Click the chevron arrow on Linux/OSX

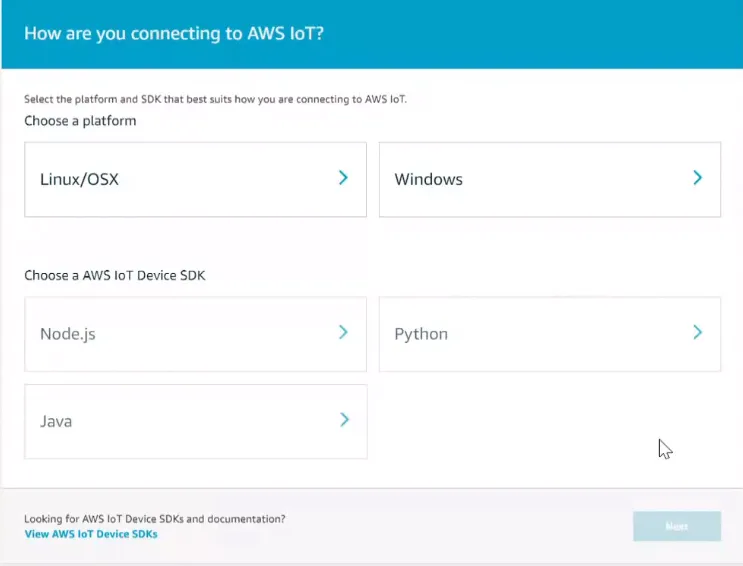344,178
